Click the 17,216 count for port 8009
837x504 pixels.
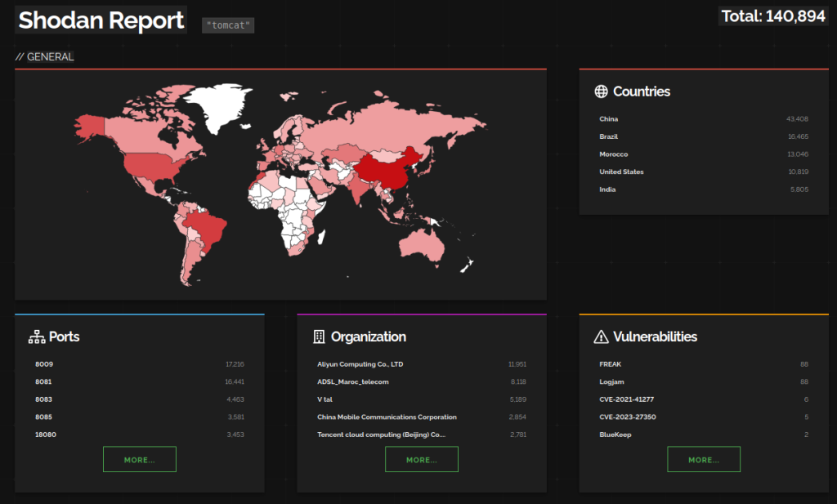coord(235,364)
